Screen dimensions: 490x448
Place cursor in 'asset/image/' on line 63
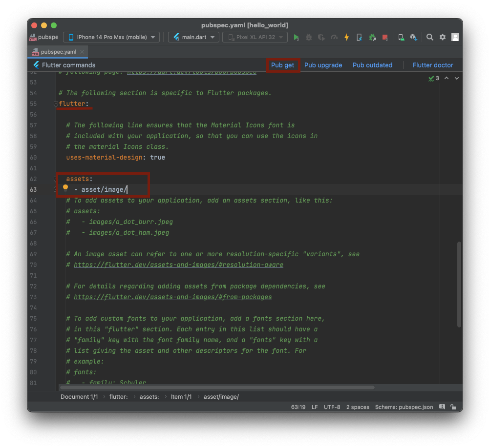104,189
